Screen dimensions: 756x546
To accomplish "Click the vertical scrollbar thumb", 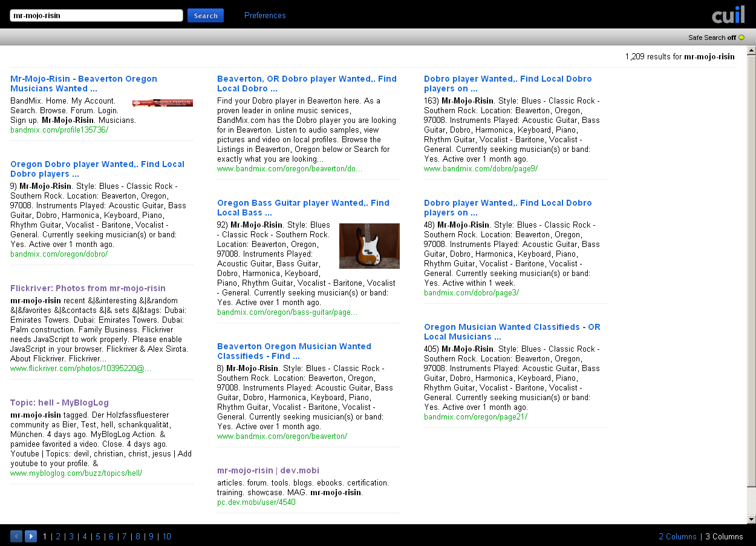I will [x=751, y=271].
